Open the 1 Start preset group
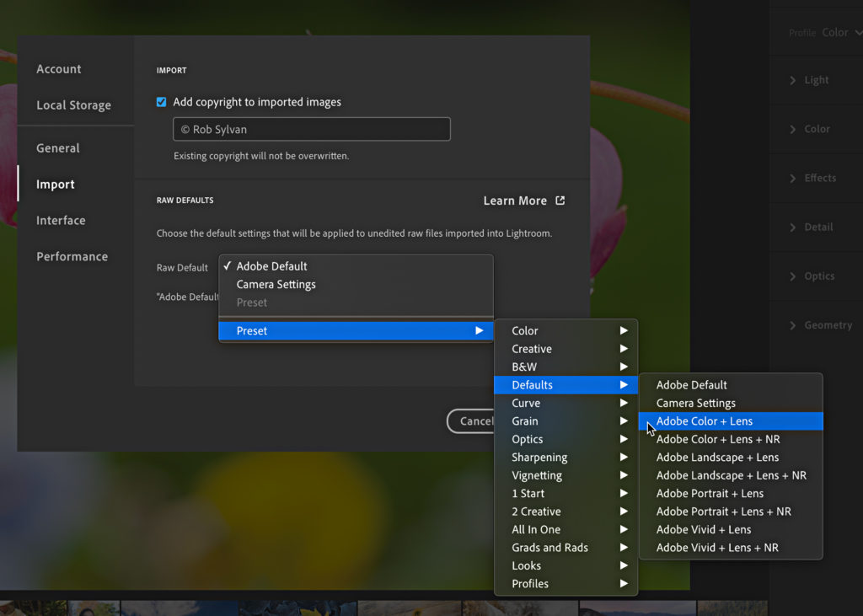 pyautogui.click(x=566, y=494)
